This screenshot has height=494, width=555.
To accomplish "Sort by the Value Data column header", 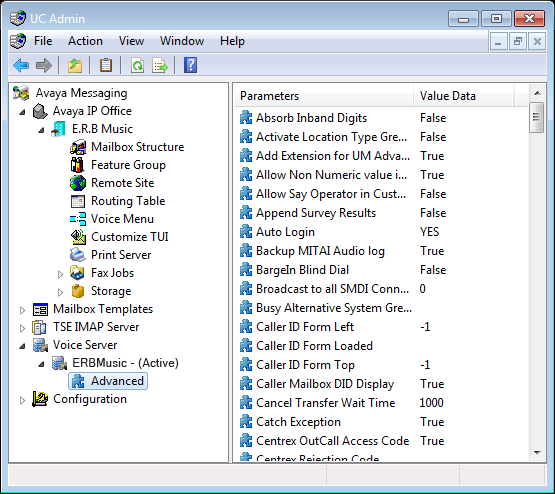I will click(463, 96).
